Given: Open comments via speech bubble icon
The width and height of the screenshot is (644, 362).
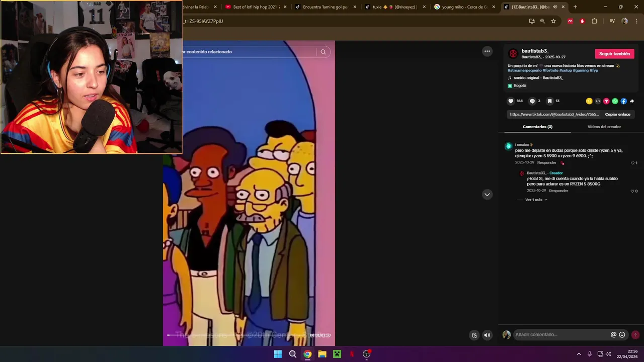Looking at the screenshot, I should tap(532, 101).
